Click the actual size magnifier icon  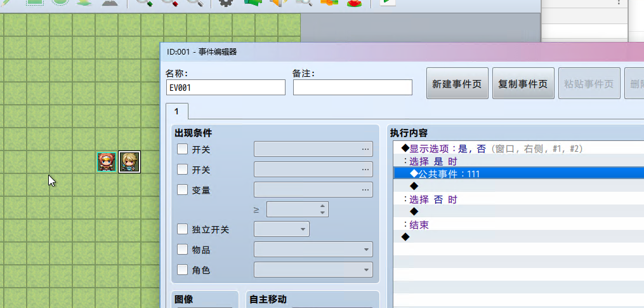point(195,3)
